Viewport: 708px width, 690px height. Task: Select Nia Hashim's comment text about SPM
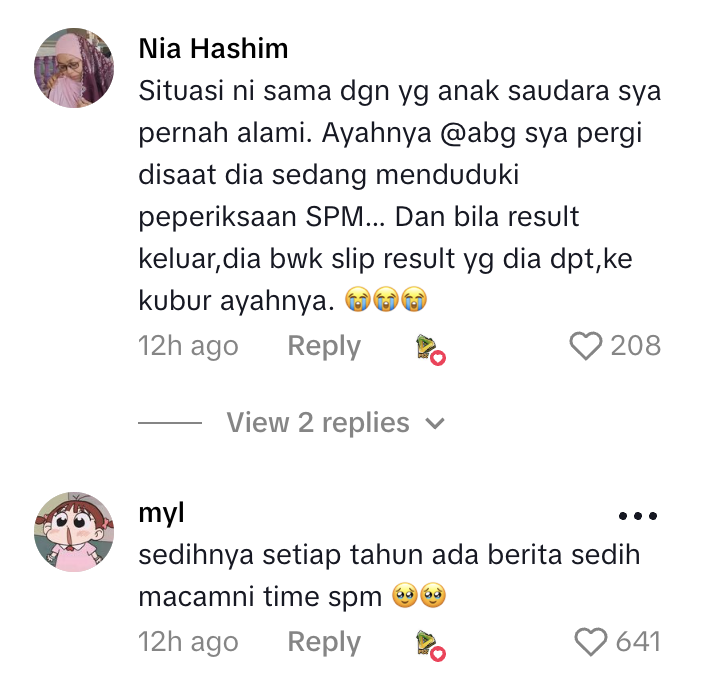pos(400,196)
